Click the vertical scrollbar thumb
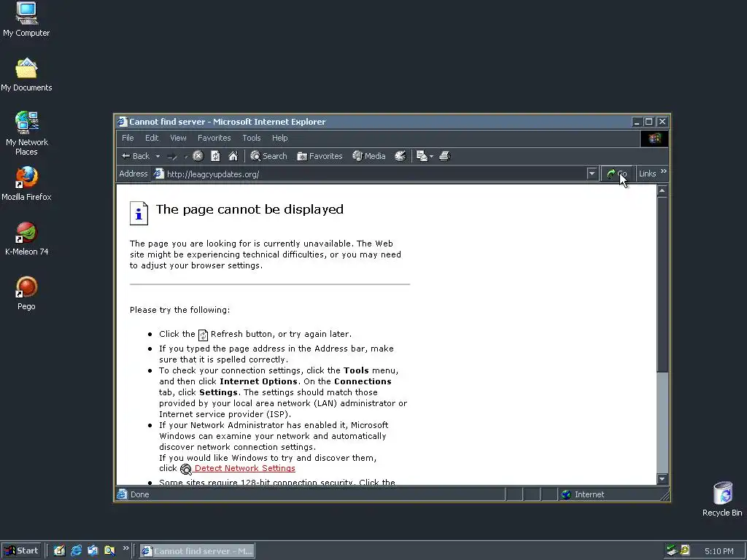The width and height of the screenshot is (747, 560). coord(662,284)
